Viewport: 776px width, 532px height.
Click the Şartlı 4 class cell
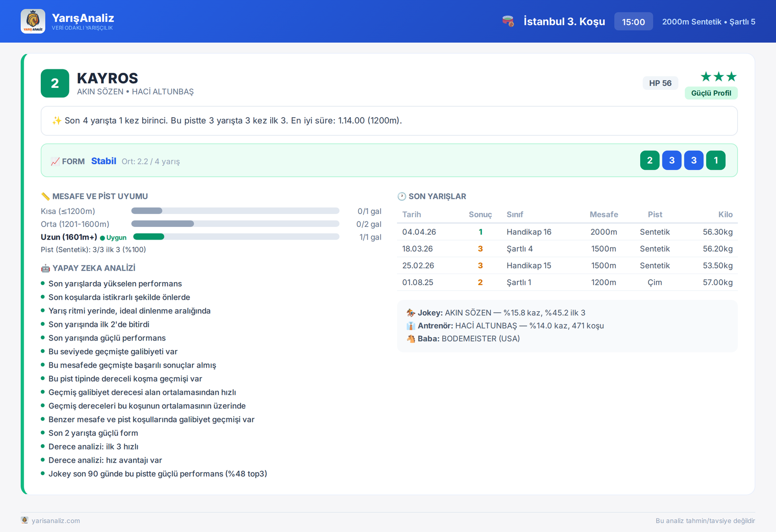[519, 249]
